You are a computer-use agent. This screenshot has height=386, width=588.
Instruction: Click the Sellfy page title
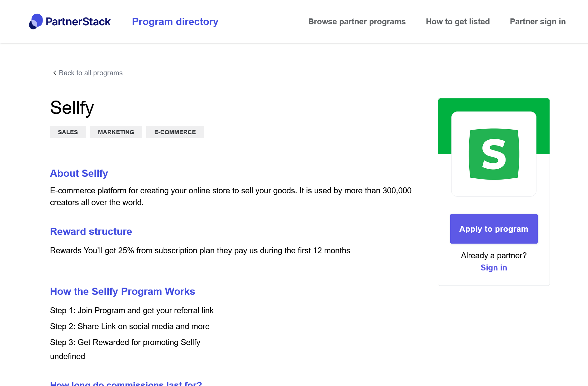click(x=72, y=108)
